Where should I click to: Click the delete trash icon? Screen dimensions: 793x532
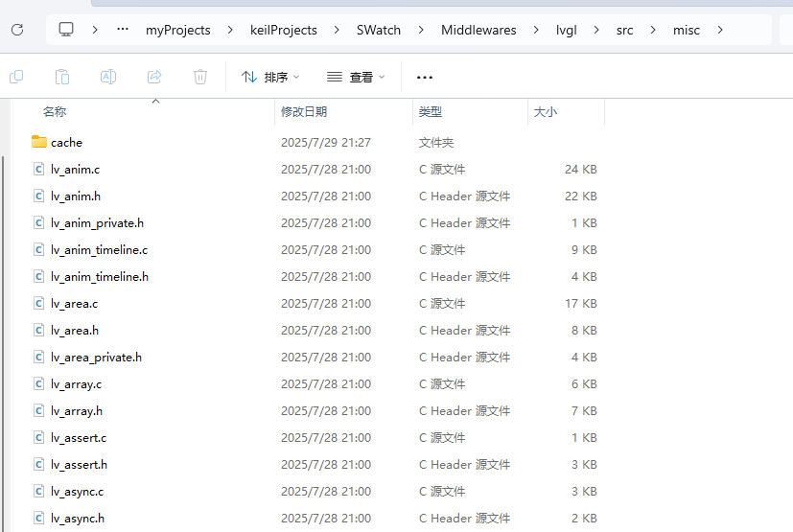click(200, 77)
